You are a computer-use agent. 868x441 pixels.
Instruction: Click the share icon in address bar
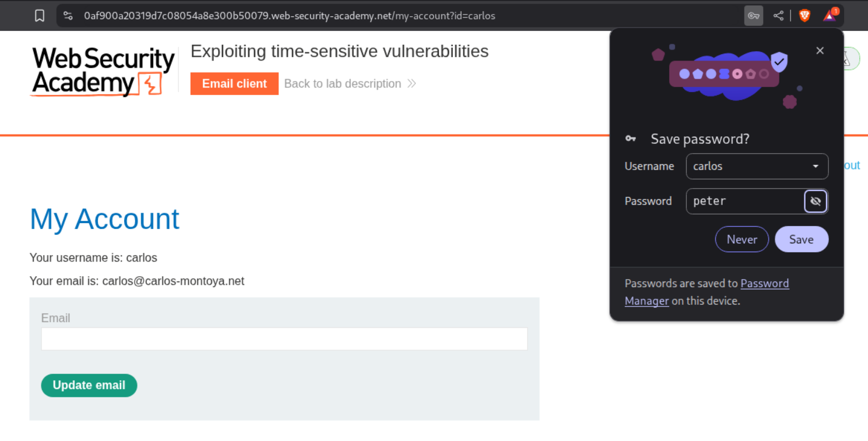point(778,16)
